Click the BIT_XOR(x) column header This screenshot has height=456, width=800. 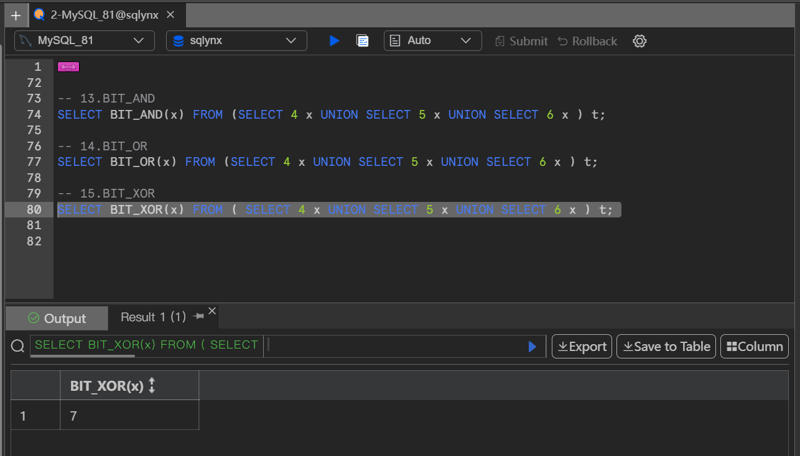(129, 386)
